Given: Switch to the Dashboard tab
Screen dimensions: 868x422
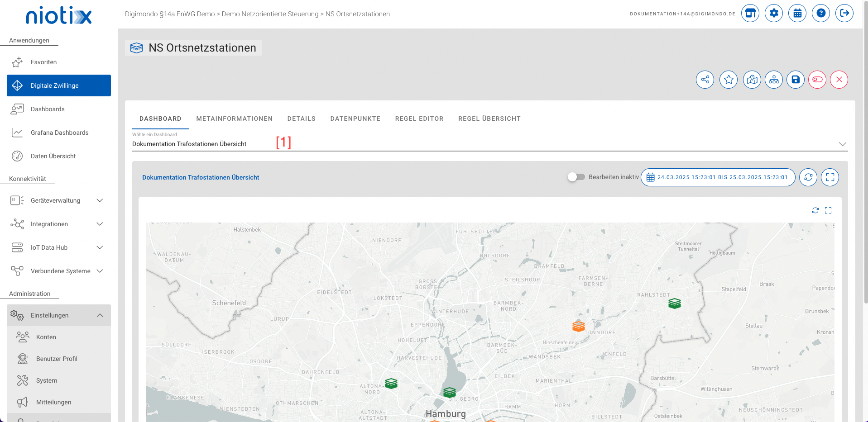Looking at the screenshot, I should click(x=160, y=119).
